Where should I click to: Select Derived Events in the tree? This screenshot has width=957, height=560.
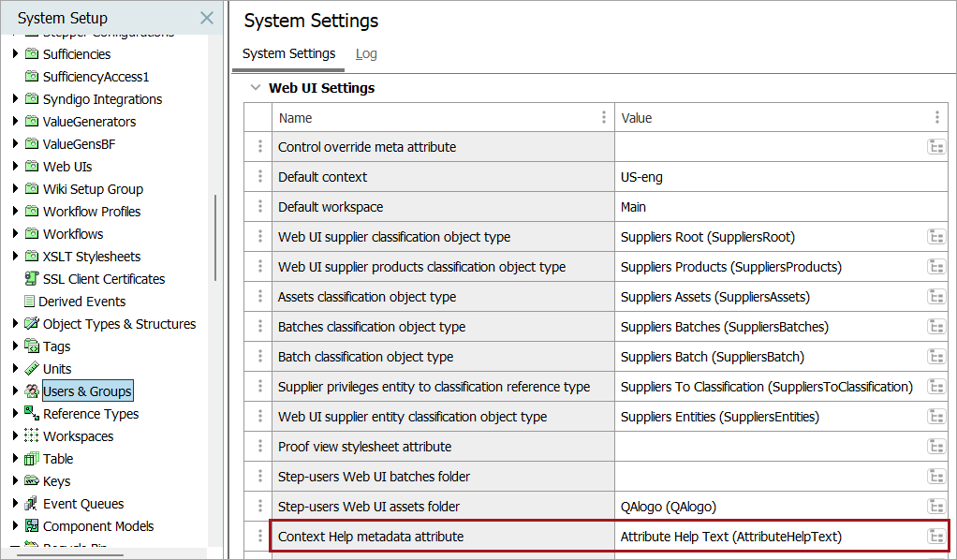(81, 302)
